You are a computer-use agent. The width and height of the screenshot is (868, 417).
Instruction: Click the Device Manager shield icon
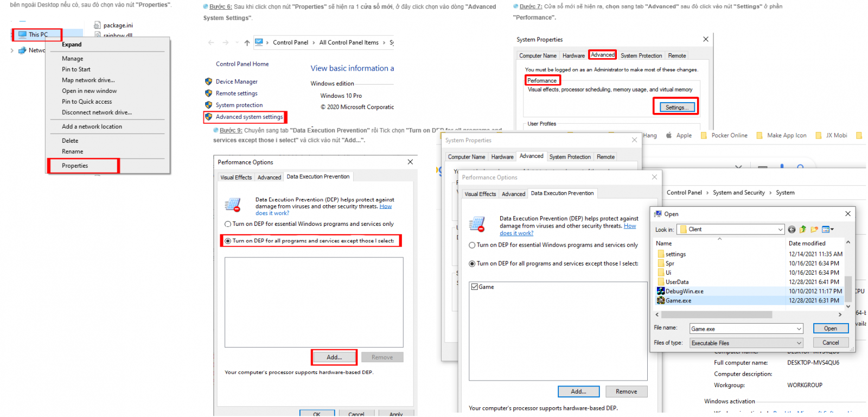click(208, 81)
